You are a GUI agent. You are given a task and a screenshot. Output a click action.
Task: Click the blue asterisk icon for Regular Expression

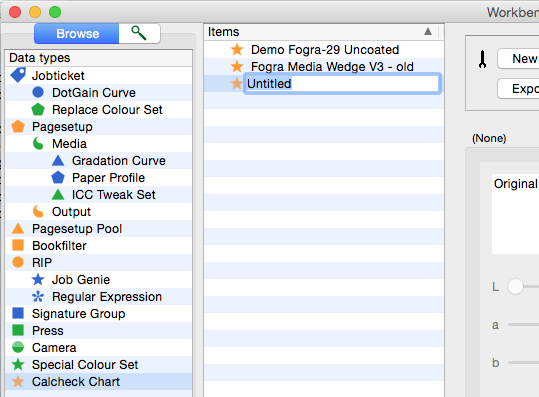38,296
